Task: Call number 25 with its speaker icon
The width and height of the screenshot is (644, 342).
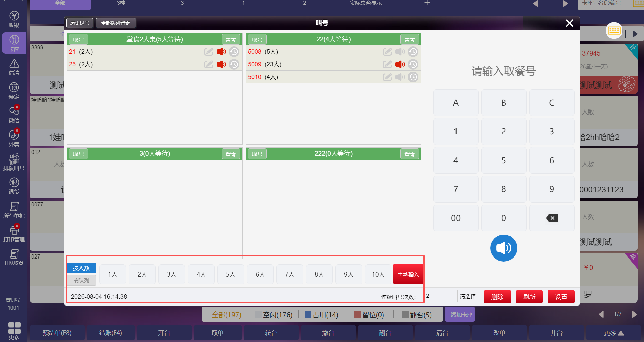Action: (221, 64)
